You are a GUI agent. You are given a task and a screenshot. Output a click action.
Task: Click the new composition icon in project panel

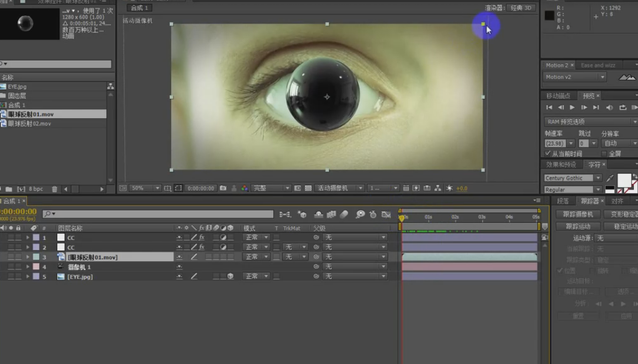pyautogui.click(x=21, y=189)
